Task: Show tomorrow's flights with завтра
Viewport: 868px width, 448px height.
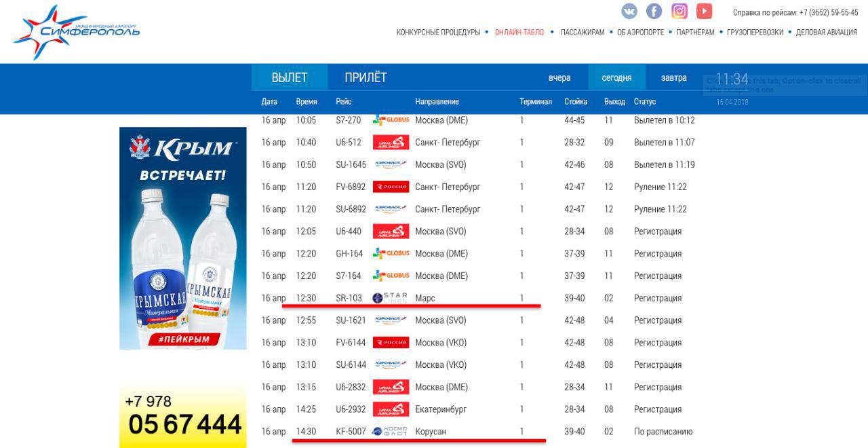Action: (x=674, y=78)
